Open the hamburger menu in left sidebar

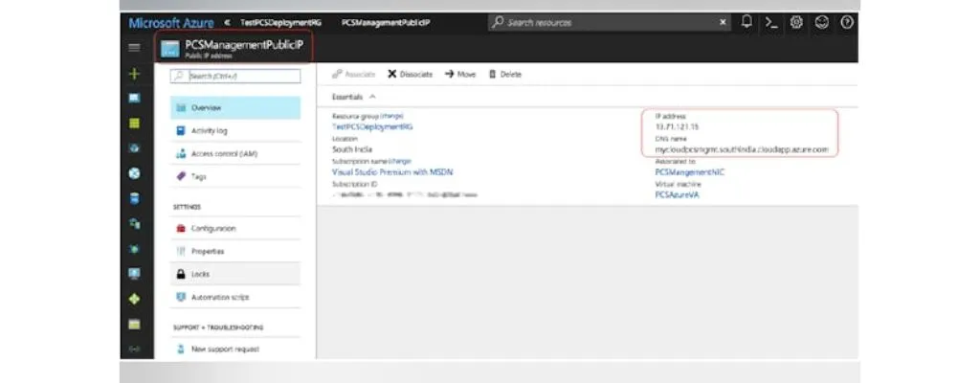134,48
